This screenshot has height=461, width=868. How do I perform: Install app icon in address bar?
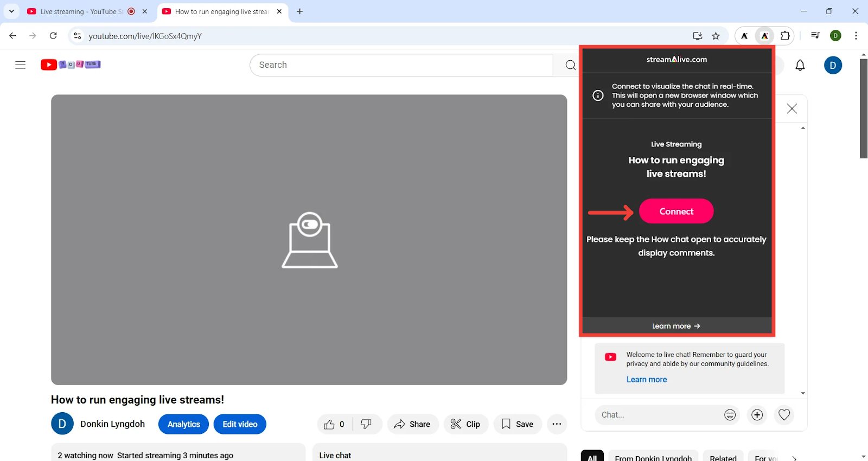coord(698,36)
